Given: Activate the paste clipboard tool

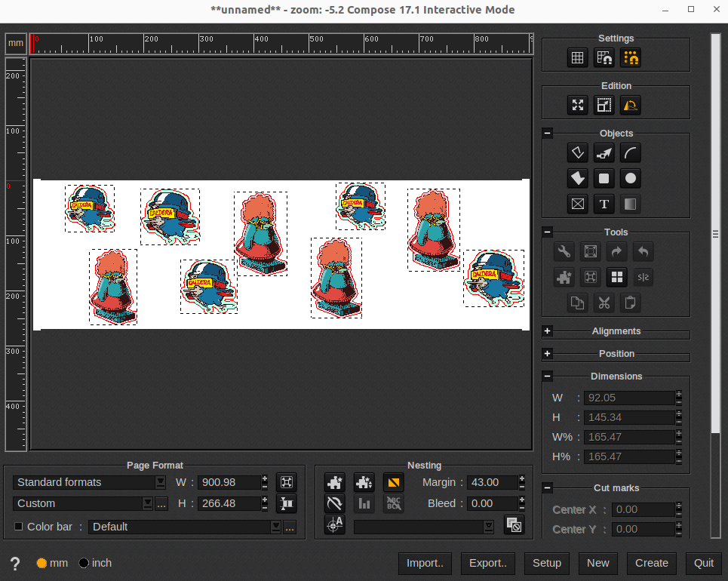Looking at the screenshot, I should 630,302.
